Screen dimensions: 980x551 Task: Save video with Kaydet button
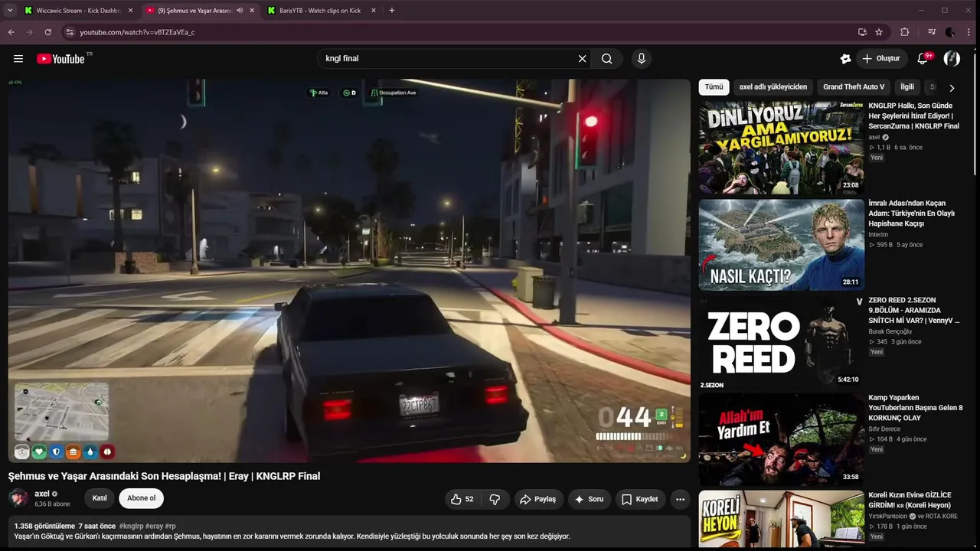tap(640, 499)
